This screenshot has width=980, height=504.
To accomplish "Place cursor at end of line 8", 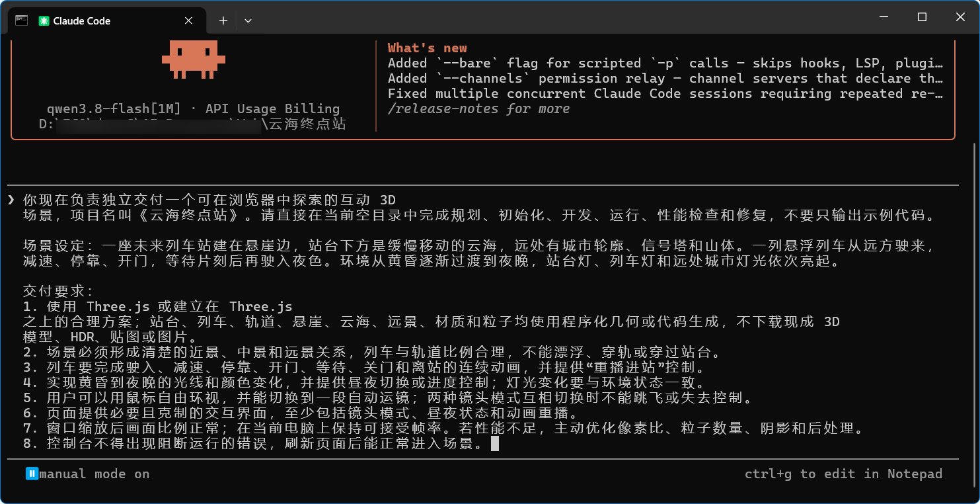I will (x=495, y=443).
